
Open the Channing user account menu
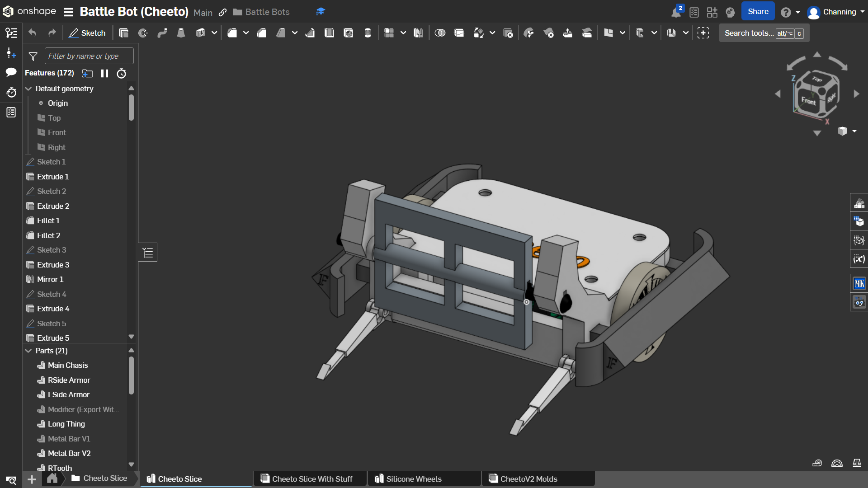point(836,12)
